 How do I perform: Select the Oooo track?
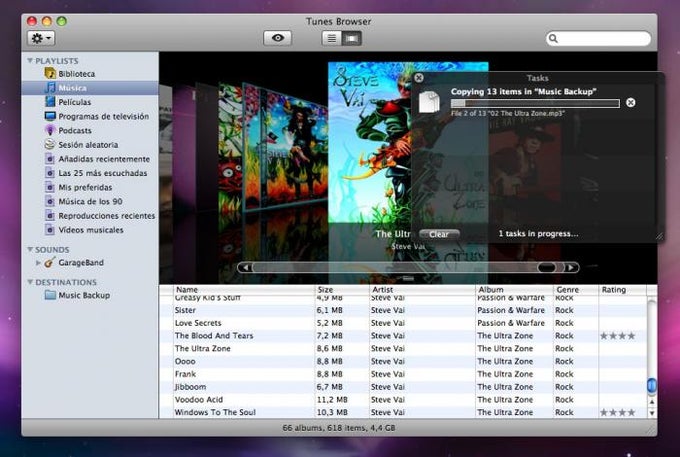pos(185,361)
